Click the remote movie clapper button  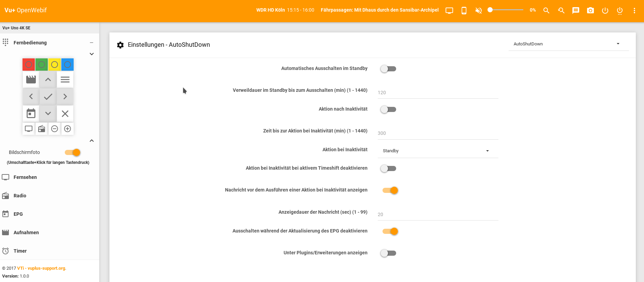[31, 80]
